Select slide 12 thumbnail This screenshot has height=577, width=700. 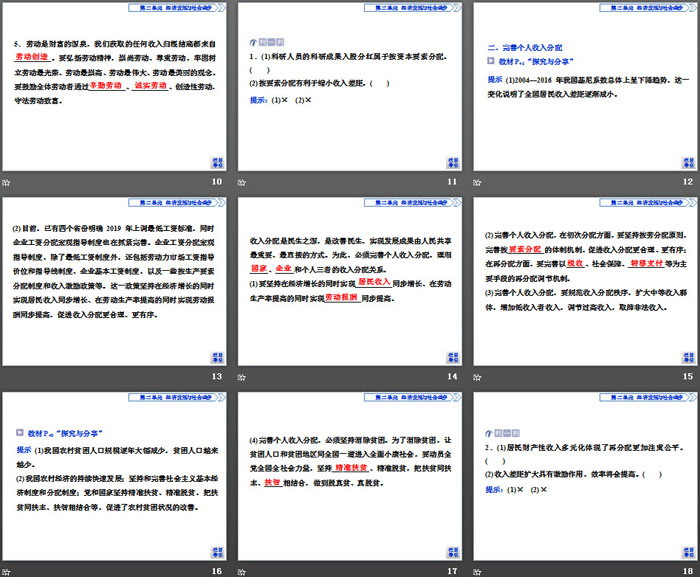[585, 87]
